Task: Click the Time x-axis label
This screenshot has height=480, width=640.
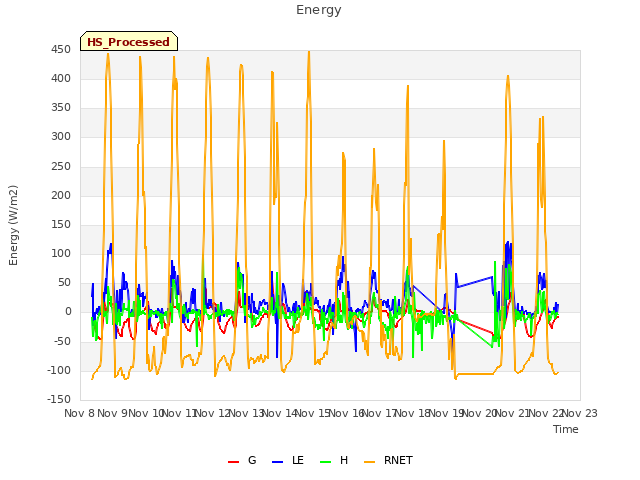Action: click(x=566, y=429)
